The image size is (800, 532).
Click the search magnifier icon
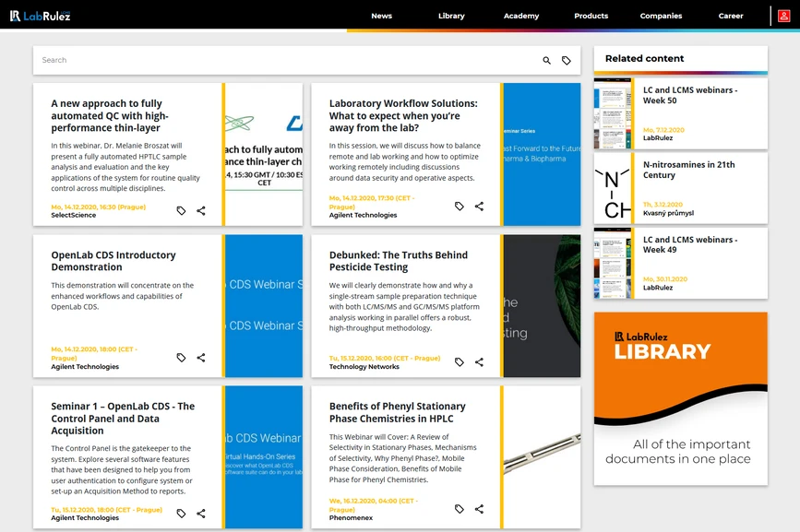[546, 61]
